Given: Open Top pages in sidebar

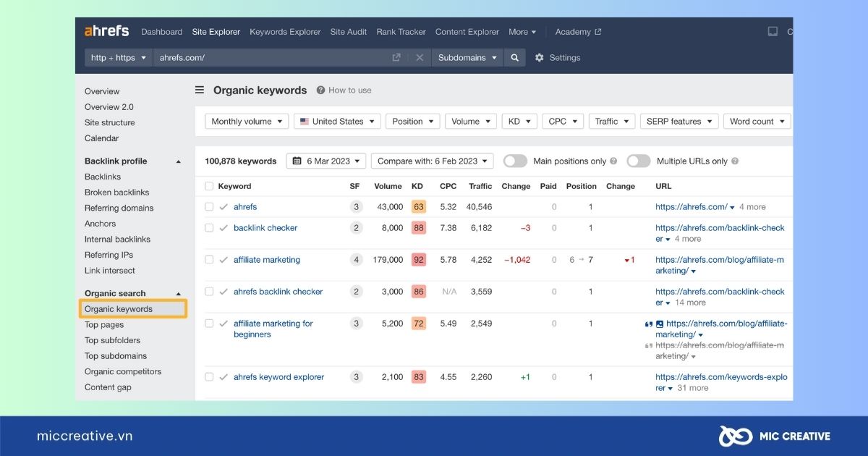Looking at the screenshot, I should point(104,325).
